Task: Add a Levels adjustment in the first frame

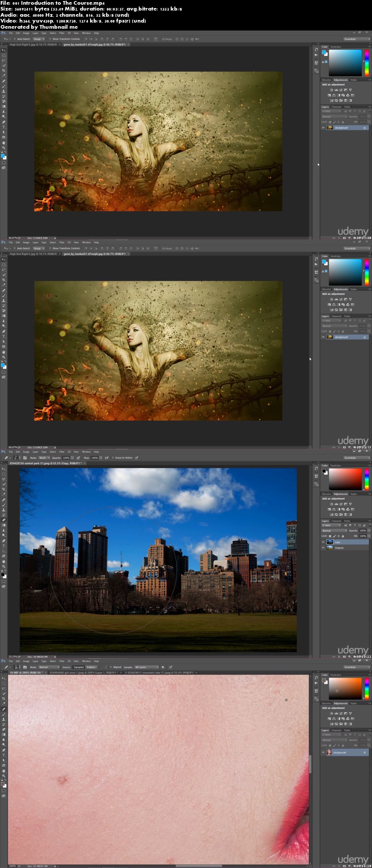Action: [x=336, y=90]
